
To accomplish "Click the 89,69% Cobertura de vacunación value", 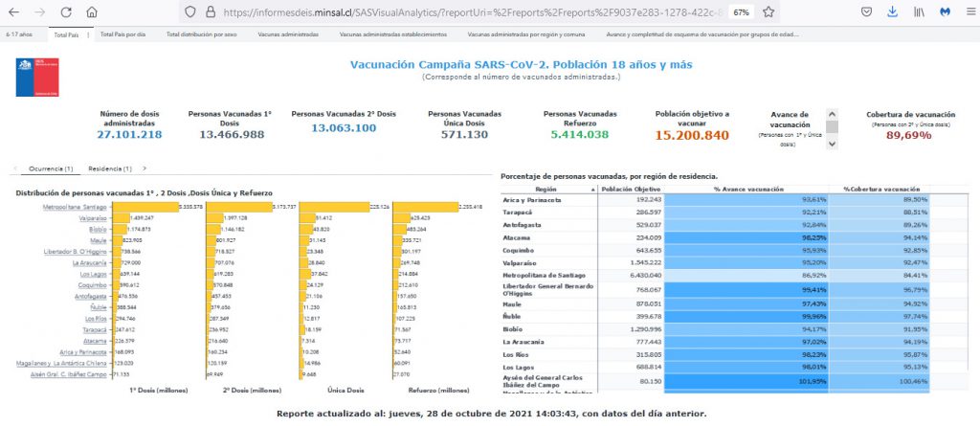I will pos(910,135).
